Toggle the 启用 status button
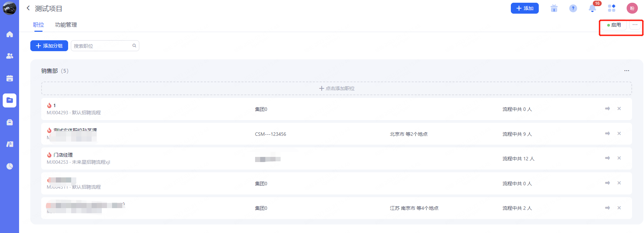The width and height of the screenshot is (644, 233). [614, 25]
